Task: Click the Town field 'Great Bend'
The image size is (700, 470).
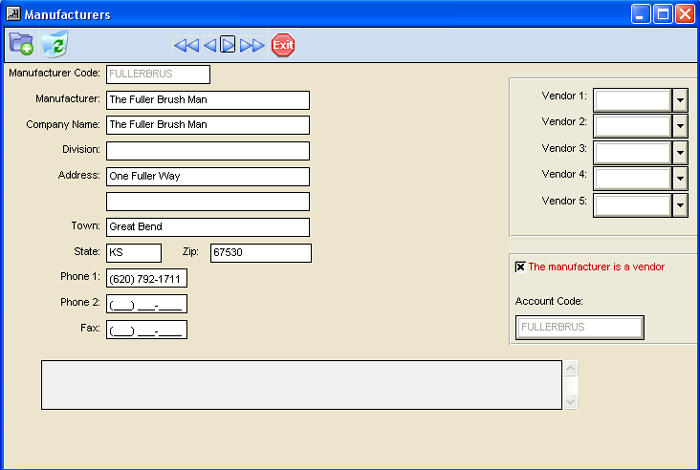Action: [x=208, y=227]
